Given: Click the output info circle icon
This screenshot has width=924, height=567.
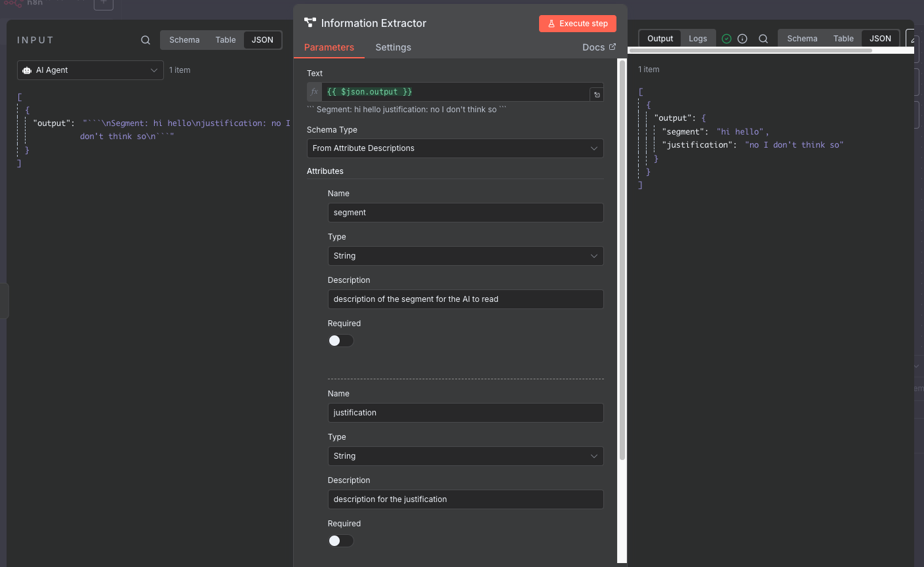Looking at the screenshot, I should tap(742, 39).
